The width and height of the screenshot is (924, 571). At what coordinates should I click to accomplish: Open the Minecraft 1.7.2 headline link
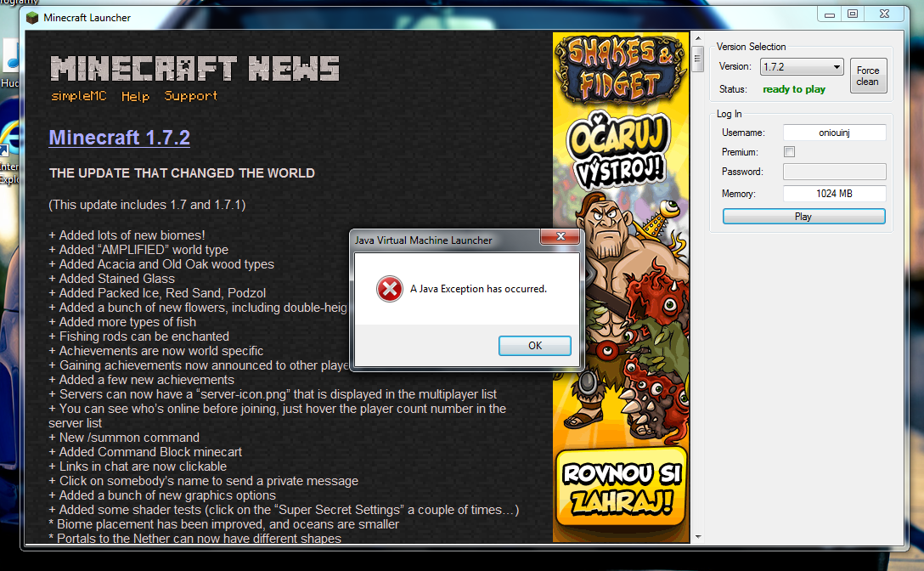tap(120, 138)
